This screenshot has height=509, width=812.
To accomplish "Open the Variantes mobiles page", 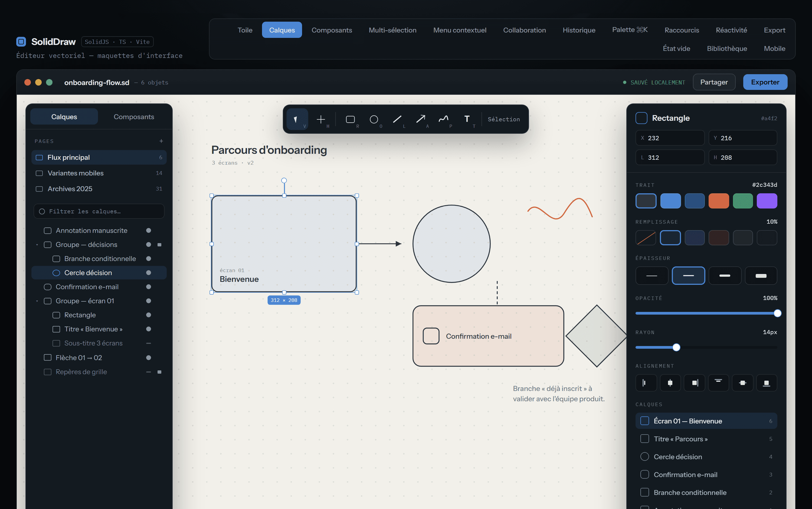I will tap(99, 173).
